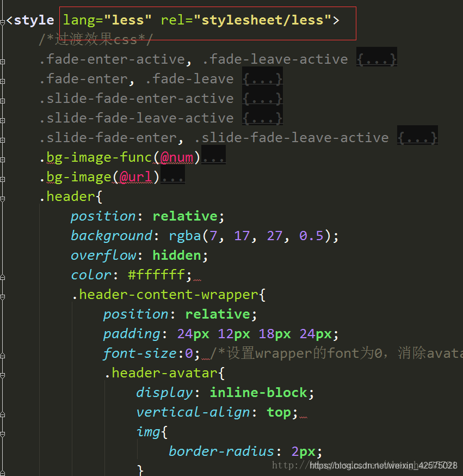The image size is (463, 476).
Task: Collapse the img block fold marker
Action: coord(2,435)
